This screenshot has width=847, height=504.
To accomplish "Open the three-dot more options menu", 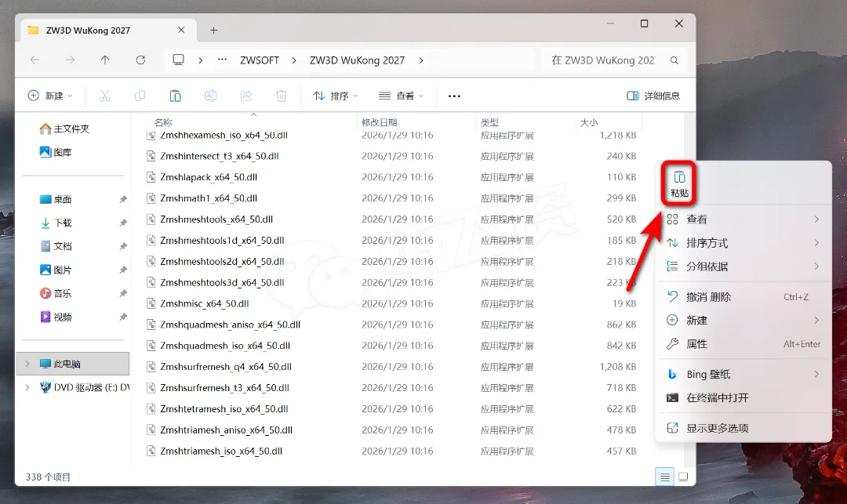I will click(x=454, y=96).
